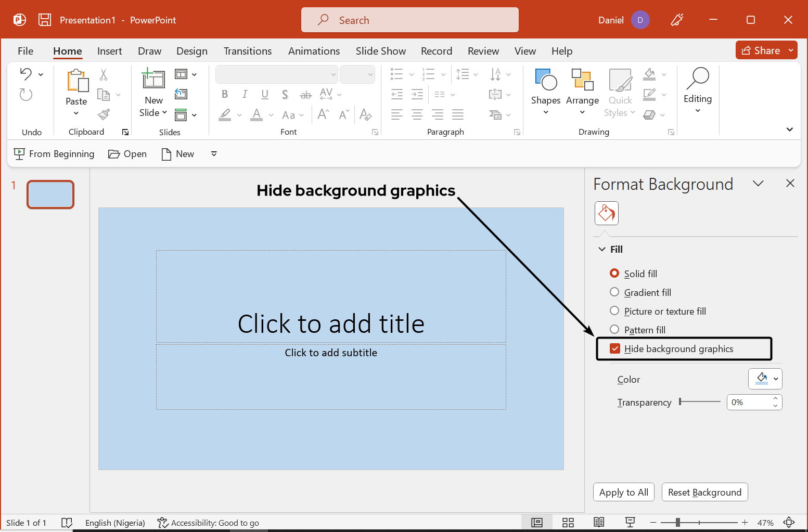Select the Fill paint bucket icon
This screenshot has width=808, height=532.
(x=606, y=213)
